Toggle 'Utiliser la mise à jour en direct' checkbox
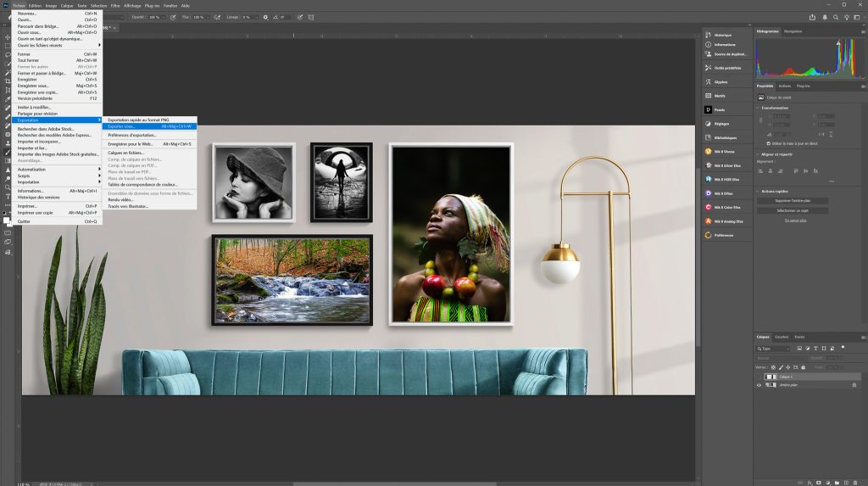The image size is (868, 486). click(x=768, y=143)
